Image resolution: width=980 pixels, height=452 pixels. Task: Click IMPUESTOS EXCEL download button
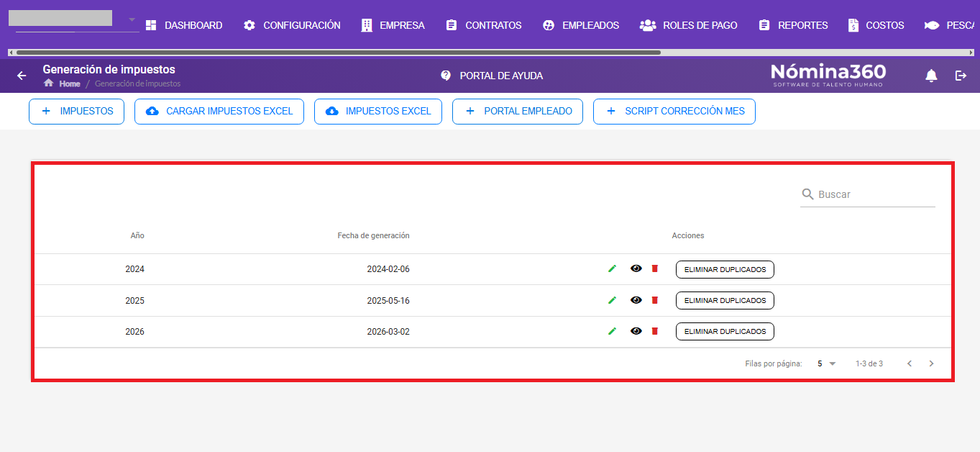click(378, 112)
